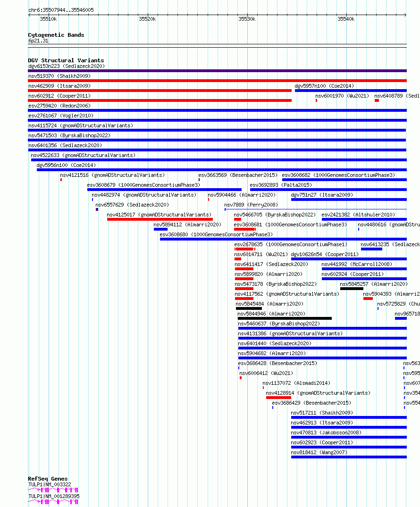
Task: Click nsv7889 (Perry2008) label
Action: point(251,205)
